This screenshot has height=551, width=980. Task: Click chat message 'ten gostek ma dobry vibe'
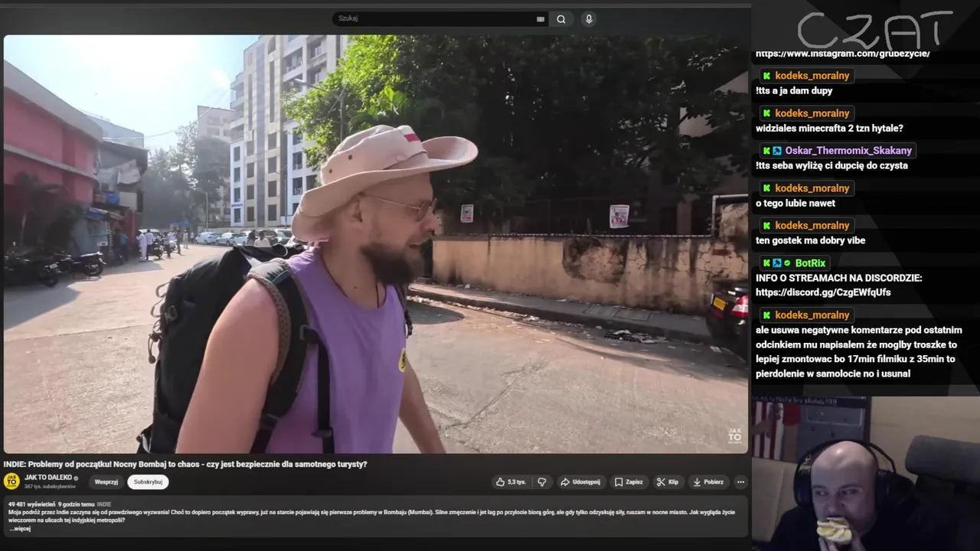[810, 240]
